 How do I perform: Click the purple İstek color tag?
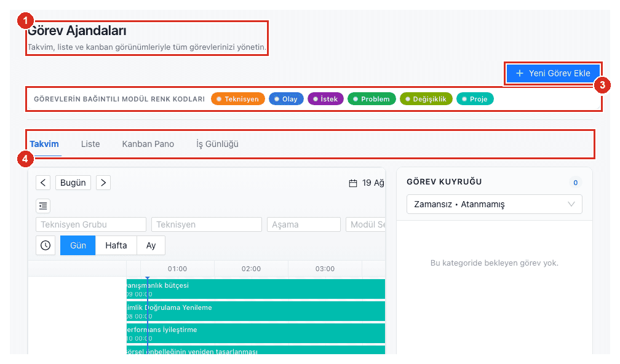click(x=325, y=99)
